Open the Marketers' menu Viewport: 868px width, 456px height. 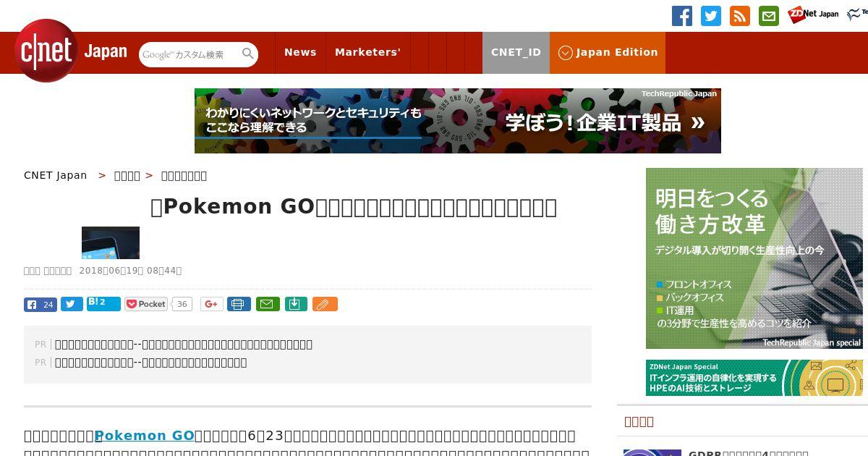(x=367, y=52)
